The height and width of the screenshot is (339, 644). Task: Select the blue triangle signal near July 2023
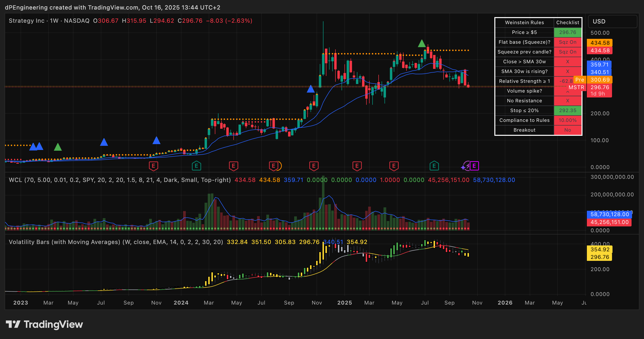coord(104,142)
